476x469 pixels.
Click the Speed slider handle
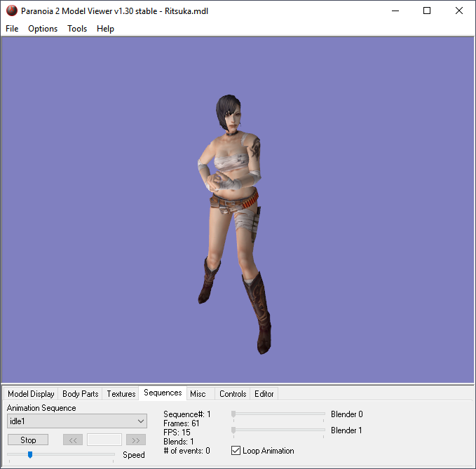coord(30,454)
